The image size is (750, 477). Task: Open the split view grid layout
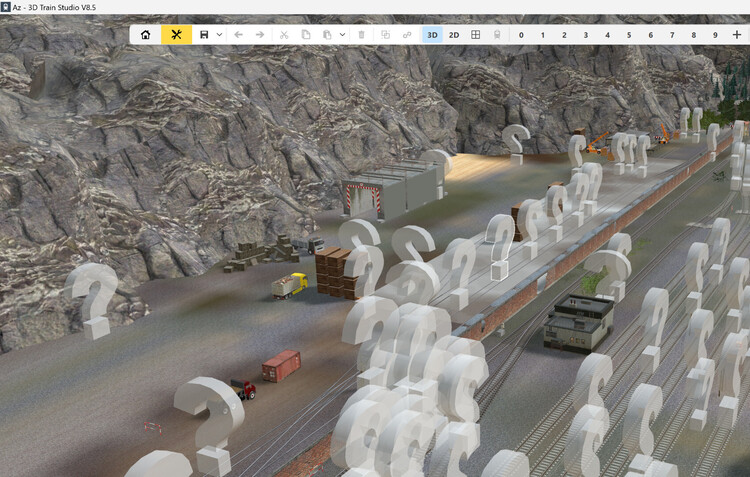475,35
